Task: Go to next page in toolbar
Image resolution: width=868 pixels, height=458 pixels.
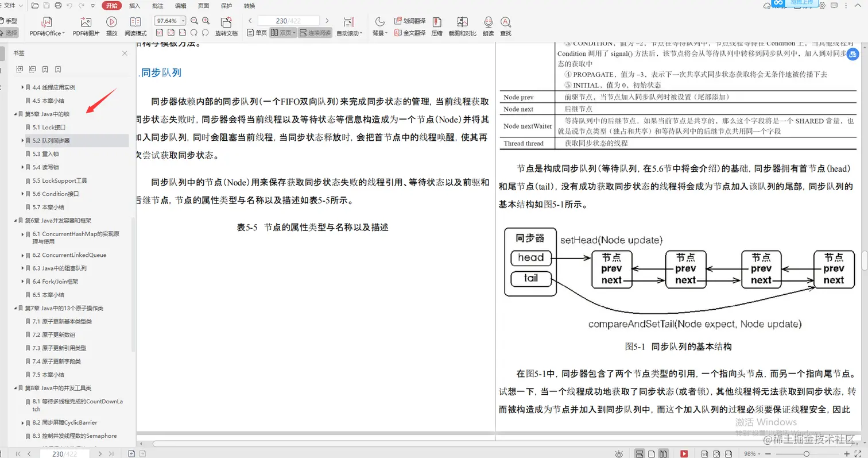Action: tap(328, 21)
